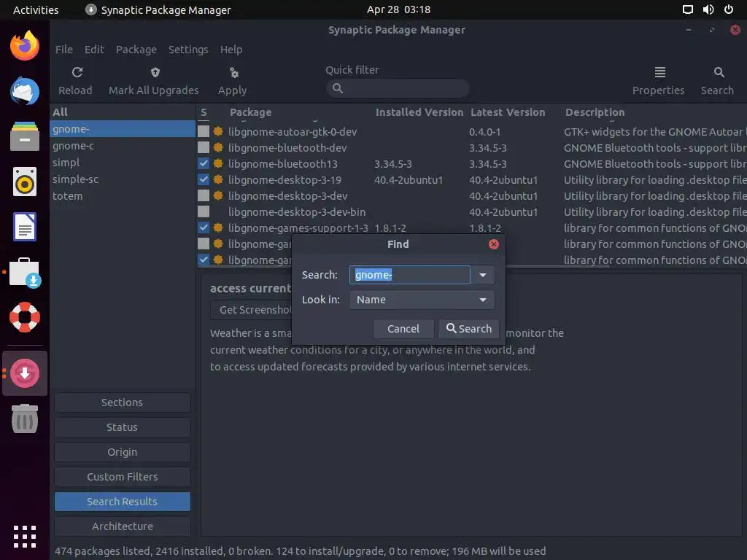Viewport: 747px width, 560px height.
Task: Close the Find dialog
Action: tap(494, 244)
